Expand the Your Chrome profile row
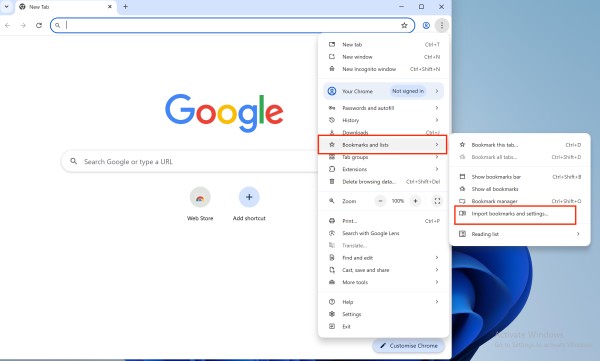This screenshot has height=361, width=600. pos(384,91)
